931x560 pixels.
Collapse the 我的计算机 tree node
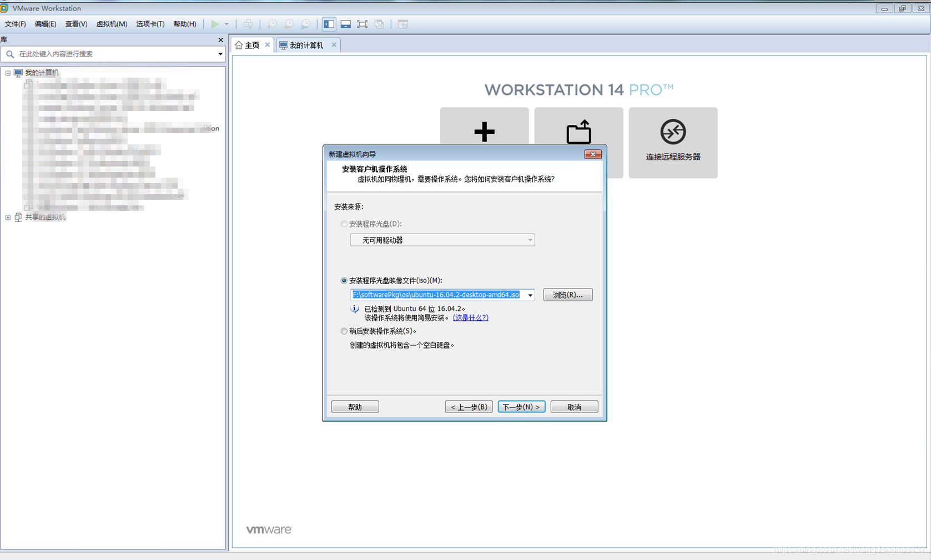click(x=8, y=73)
